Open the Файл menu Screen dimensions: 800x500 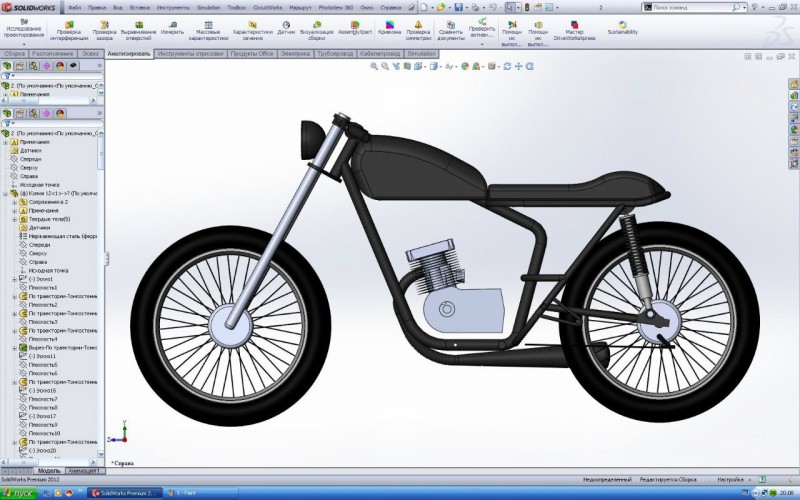pyautogui.click(x=74, y=8)
